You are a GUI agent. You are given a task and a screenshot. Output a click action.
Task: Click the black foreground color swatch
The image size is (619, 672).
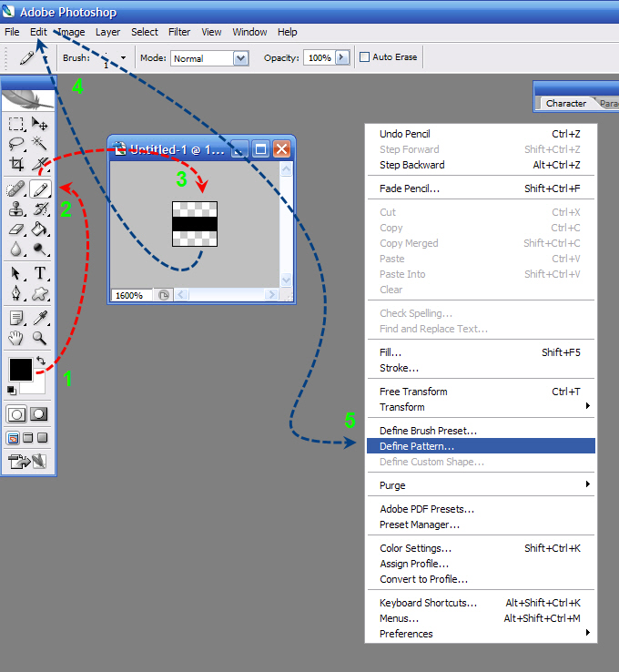point(20,369)
